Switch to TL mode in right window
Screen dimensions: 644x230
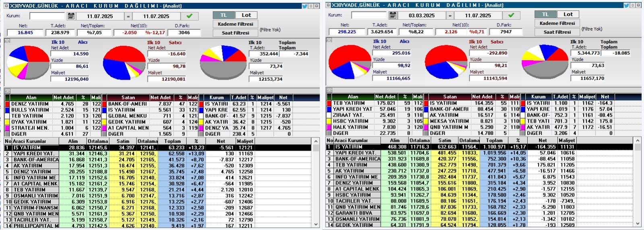(x=545, y=14)
